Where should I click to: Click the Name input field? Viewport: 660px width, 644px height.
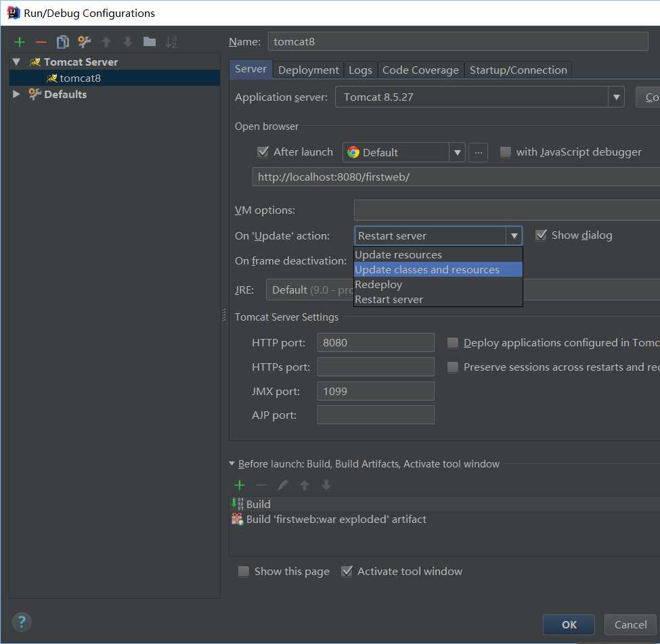click(458, 41)
